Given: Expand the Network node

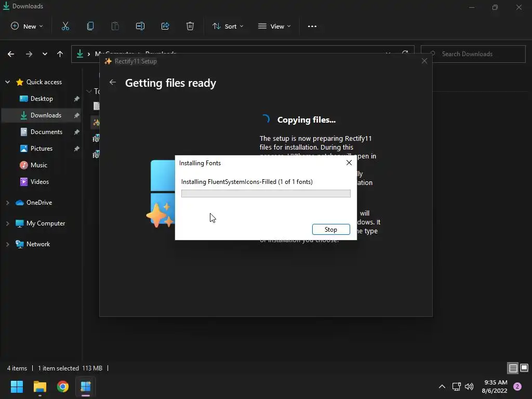Looking at the screenshot, I should coord(7,244).
